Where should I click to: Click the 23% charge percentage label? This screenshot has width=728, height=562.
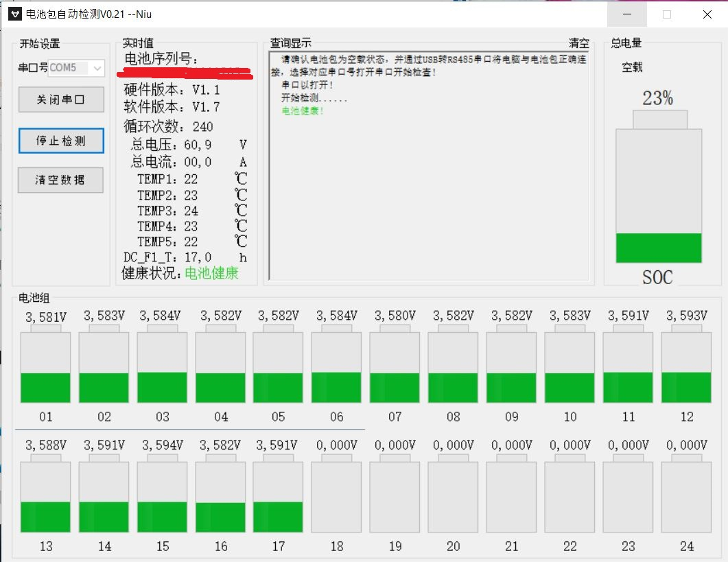pyautogui.click(x=657, y=99)
